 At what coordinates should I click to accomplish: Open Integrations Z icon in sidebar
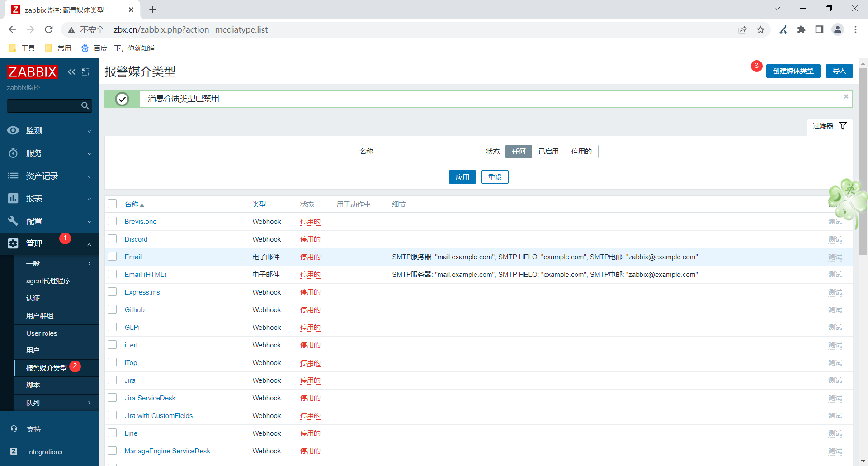(14, 452)
